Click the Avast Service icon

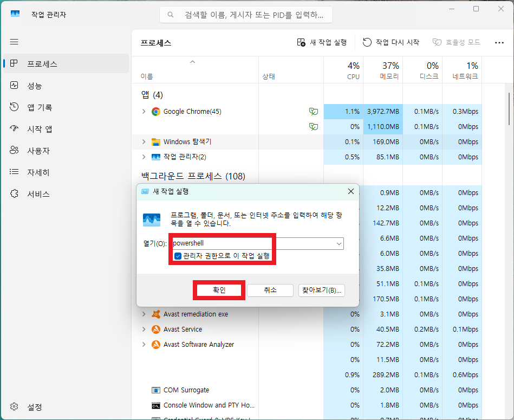(155, 329)
